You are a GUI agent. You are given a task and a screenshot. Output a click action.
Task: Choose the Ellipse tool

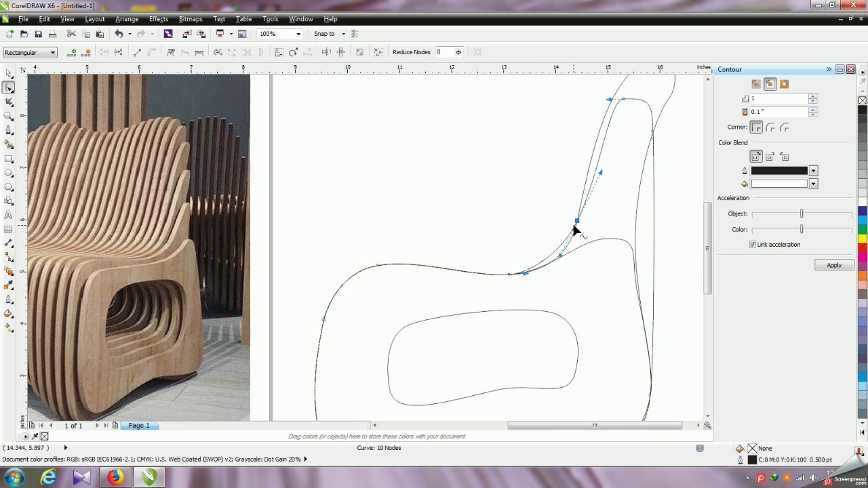[8, 173]
